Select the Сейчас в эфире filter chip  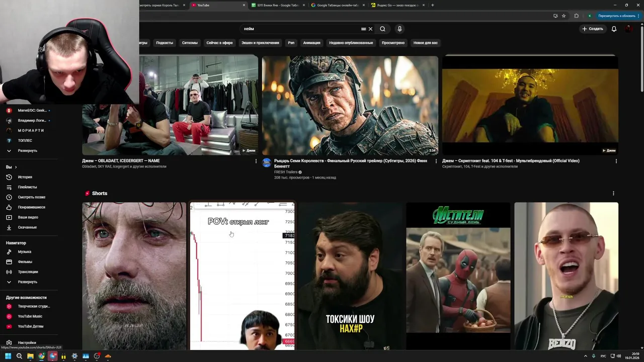coord(219,43)
